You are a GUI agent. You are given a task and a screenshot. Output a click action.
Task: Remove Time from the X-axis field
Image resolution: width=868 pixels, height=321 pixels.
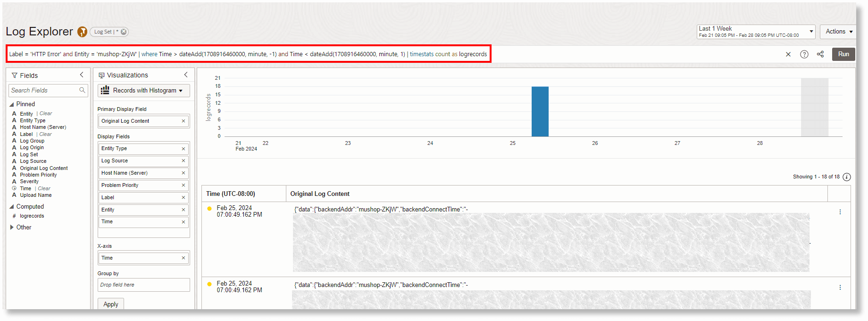coord(184,258)
